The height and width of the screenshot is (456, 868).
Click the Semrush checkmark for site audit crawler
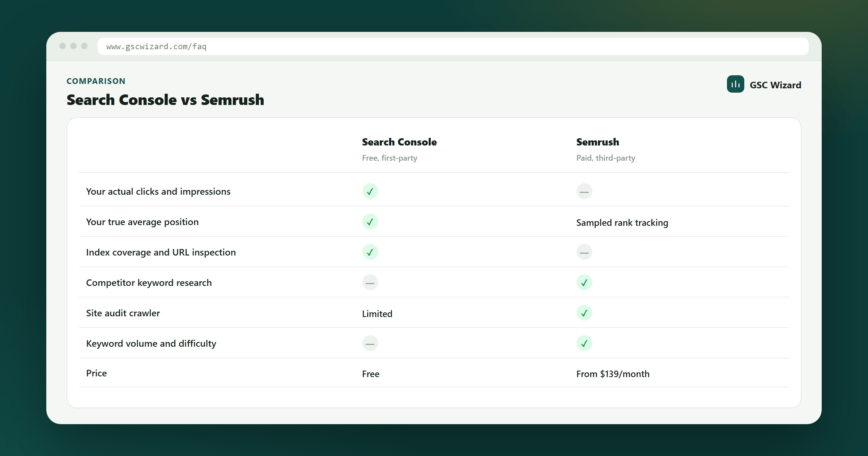click(x=584, y=313)
